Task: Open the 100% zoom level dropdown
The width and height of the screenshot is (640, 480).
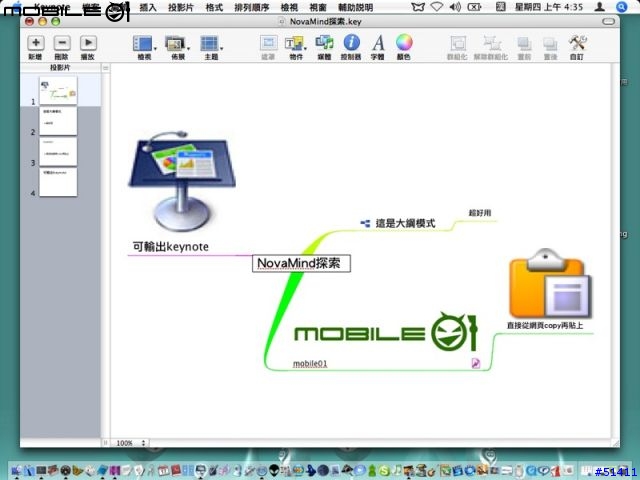Action: (130, 443)
